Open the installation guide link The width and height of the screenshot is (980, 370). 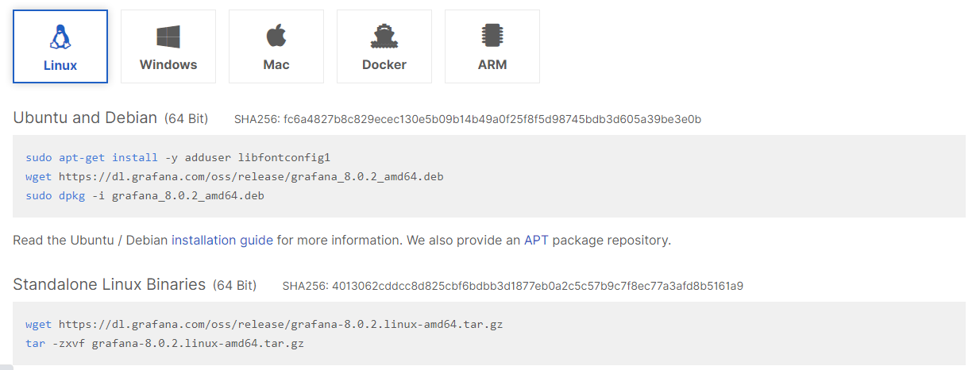click(222, 240)
